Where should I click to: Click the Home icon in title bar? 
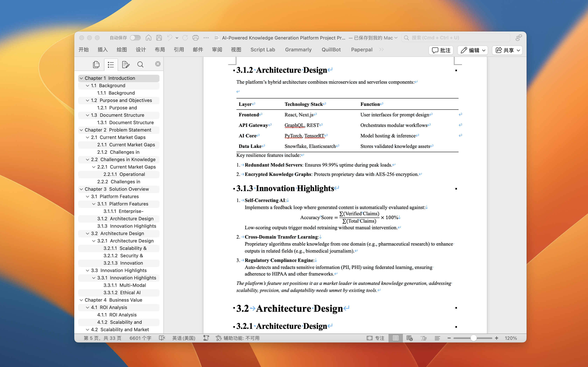click(x=148, y=38)
